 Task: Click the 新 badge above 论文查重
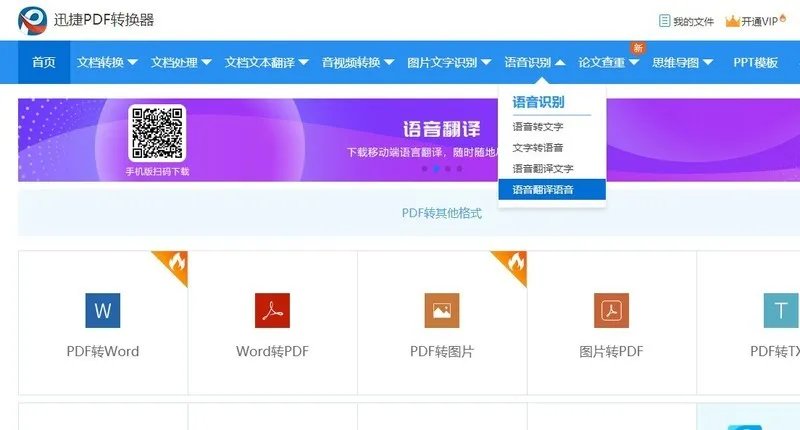coord(638,48)
